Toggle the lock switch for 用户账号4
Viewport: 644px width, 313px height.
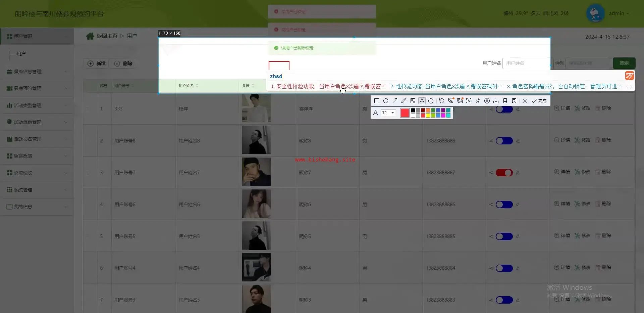(504, 268)
